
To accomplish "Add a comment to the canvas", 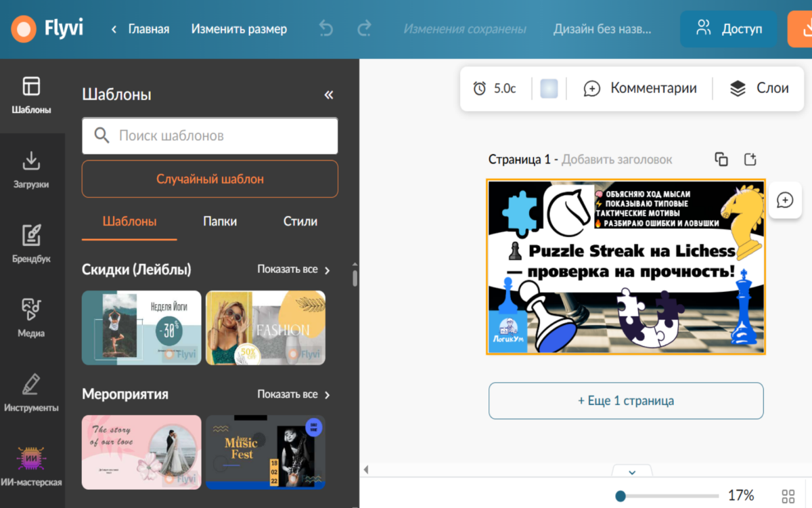I will 785,200.
